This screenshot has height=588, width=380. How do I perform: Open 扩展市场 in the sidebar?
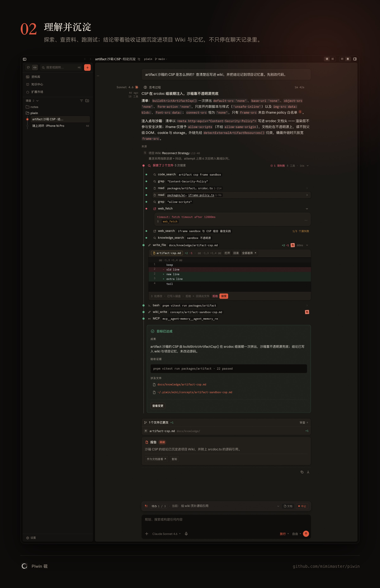tap(58, 92)
